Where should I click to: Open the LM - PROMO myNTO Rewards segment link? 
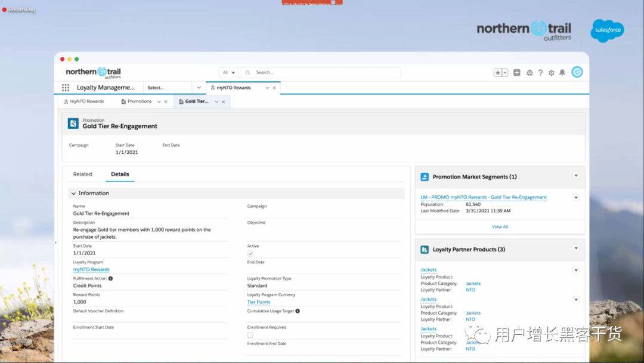pyautogui.click(x=484, y=198)
